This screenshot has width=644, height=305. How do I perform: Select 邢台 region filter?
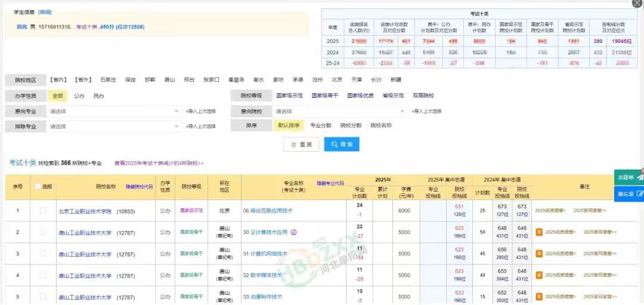[190, 80]
